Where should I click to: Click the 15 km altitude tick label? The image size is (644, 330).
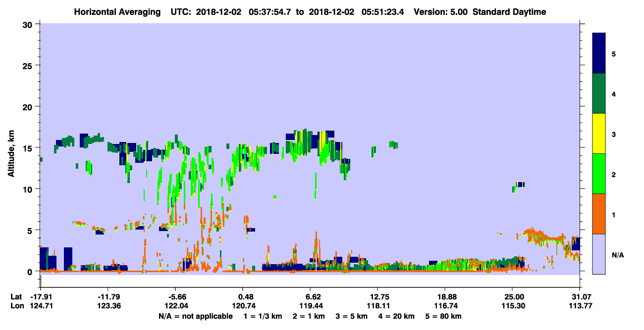[x=28, y=148]
